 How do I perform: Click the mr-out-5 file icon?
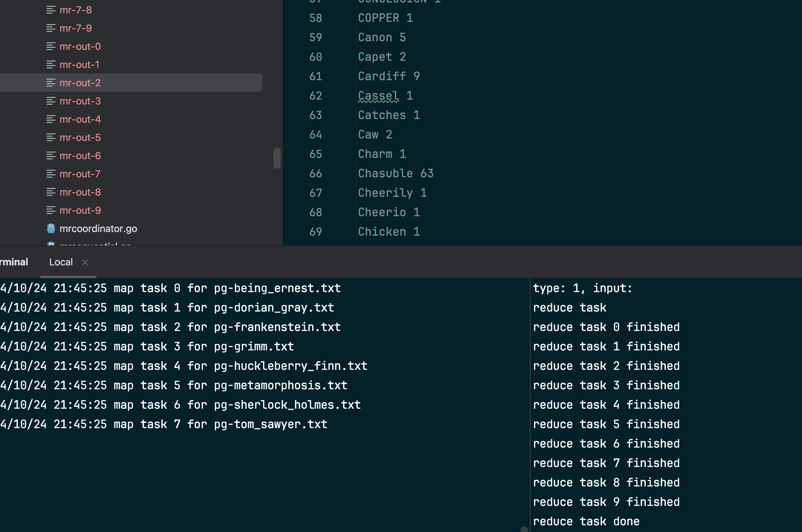pos(51,138)
